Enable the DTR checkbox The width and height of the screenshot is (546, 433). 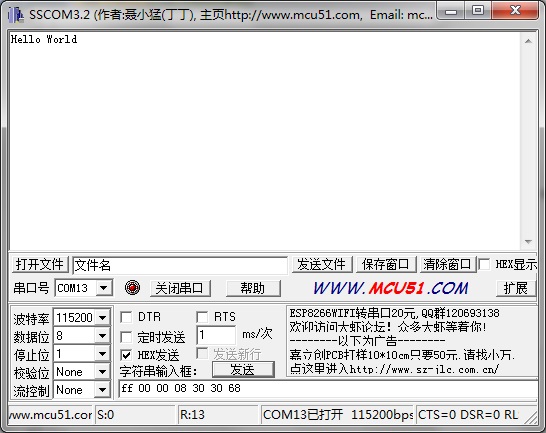coord(126,317)
